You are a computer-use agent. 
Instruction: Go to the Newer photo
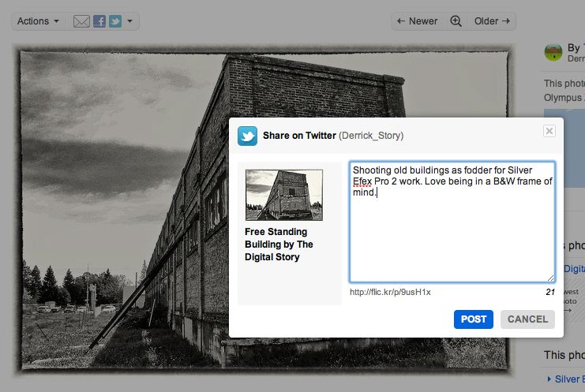pos(417,21)
